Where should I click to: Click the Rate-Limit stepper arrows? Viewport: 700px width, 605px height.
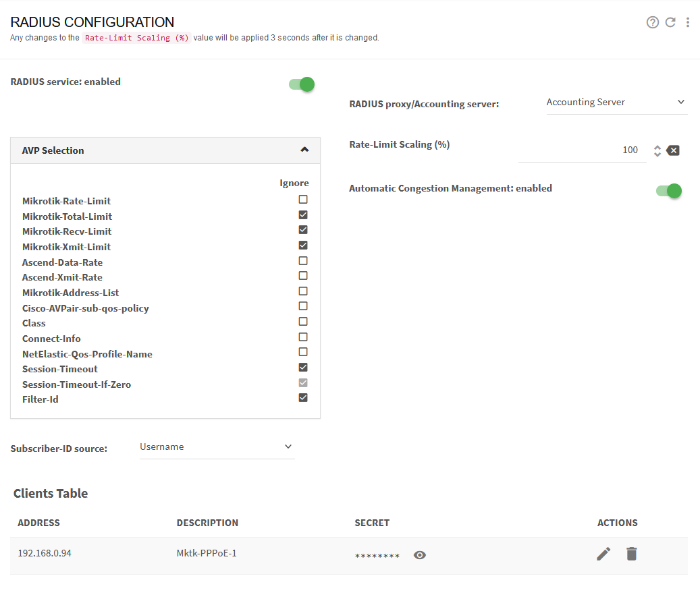click(x=657, y=150)
